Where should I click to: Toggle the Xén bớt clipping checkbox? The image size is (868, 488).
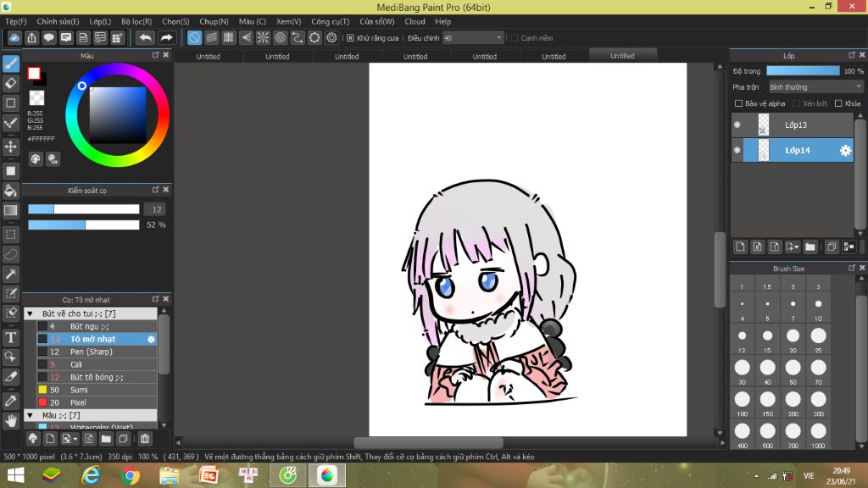(x=797, y=103)
